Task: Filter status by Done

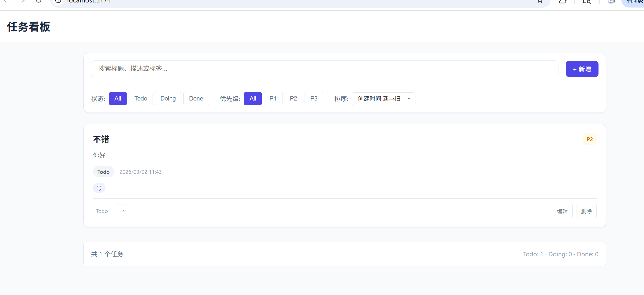Action: pos(196,99)
